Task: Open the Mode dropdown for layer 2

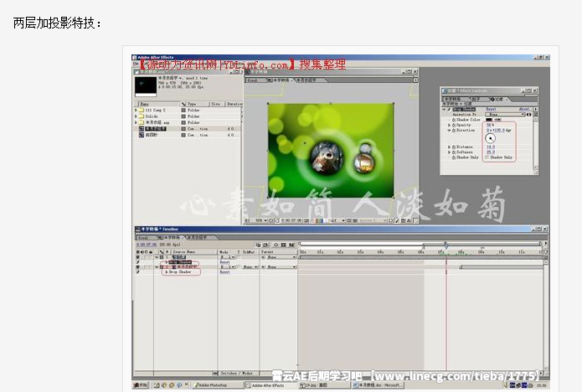Action: 228,267
